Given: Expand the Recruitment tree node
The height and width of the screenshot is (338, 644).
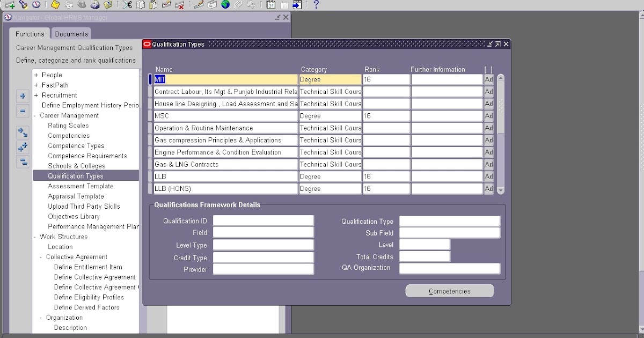Looking at the screenshot, I should [x=36, y=95].
